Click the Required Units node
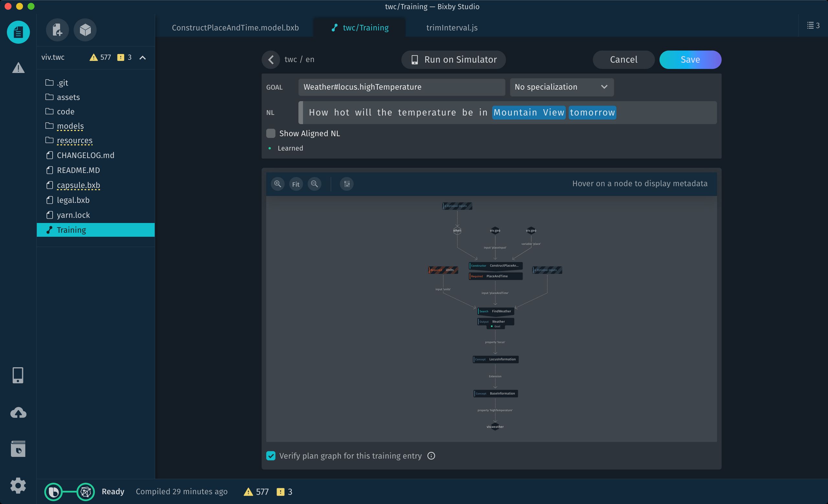Image resolution: width=828 pixels, height=504 pixels. click(443, 270)
